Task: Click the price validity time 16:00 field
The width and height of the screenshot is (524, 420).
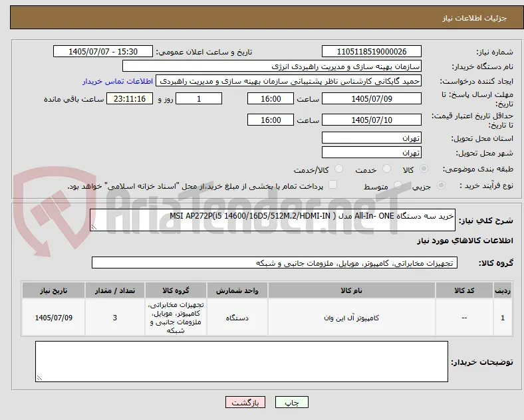Action: click(271, 120)
